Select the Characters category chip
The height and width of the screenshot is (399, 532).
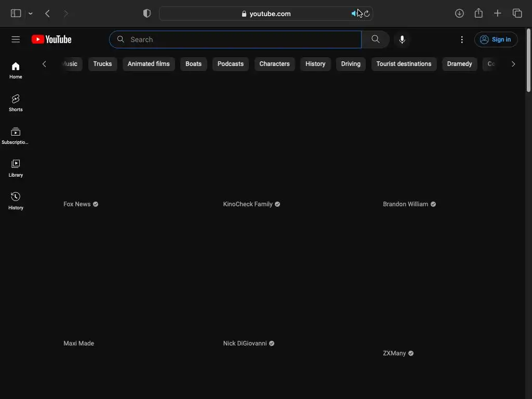[x=274, y=64]
